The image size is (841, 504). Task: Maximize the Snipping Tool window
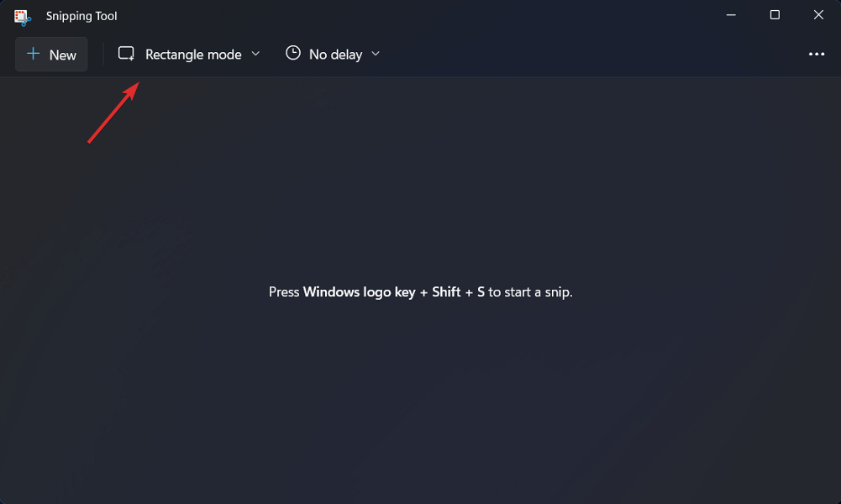click(x=775, y=15)
